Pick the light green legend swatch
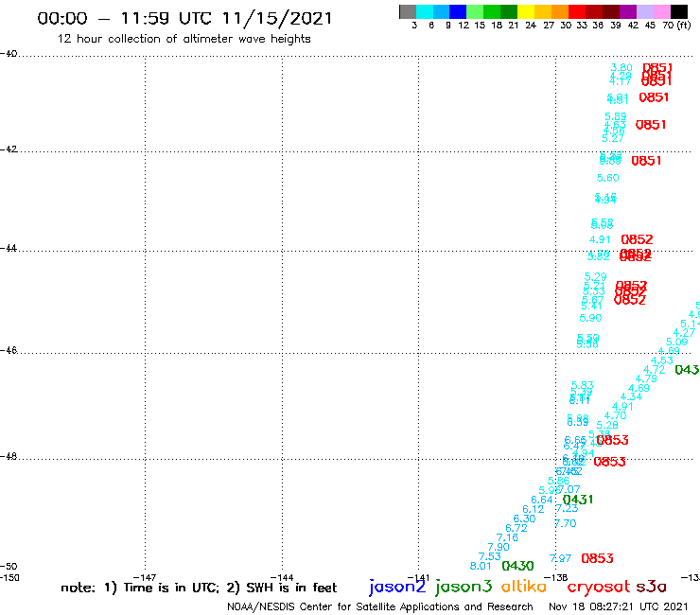Viewport: 700px width, 615px height. (x=475, y=11)
